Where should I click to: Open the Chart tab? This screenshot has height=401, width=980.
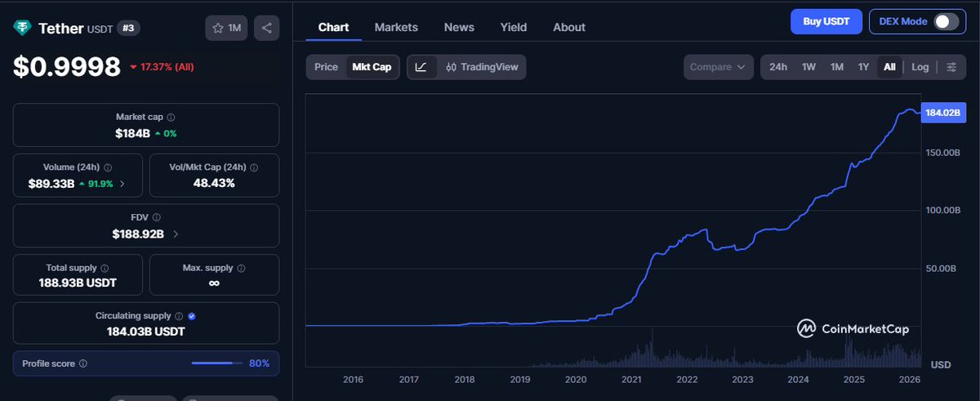coord(333,27)
